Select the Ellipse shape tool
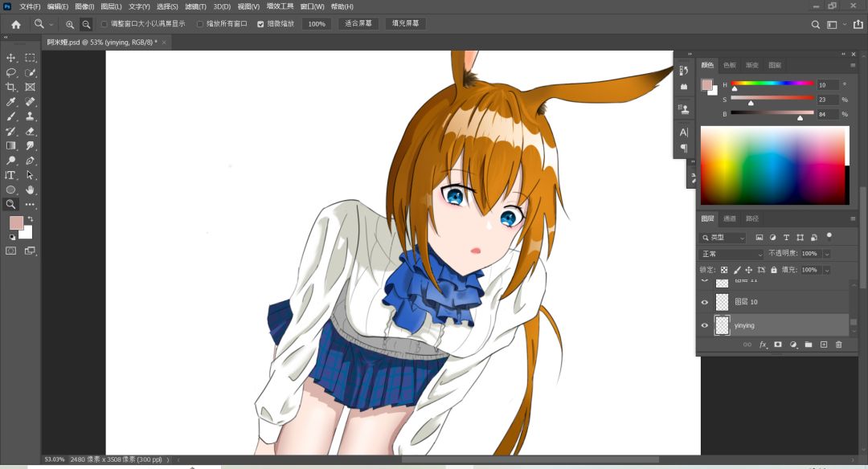 coord(10,190)
